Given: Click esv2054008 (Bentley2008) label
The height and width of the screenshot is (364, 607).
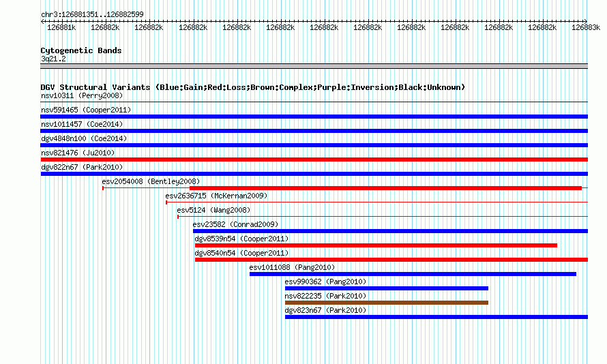Looking at the screenshot, I should tap(151, 181).
